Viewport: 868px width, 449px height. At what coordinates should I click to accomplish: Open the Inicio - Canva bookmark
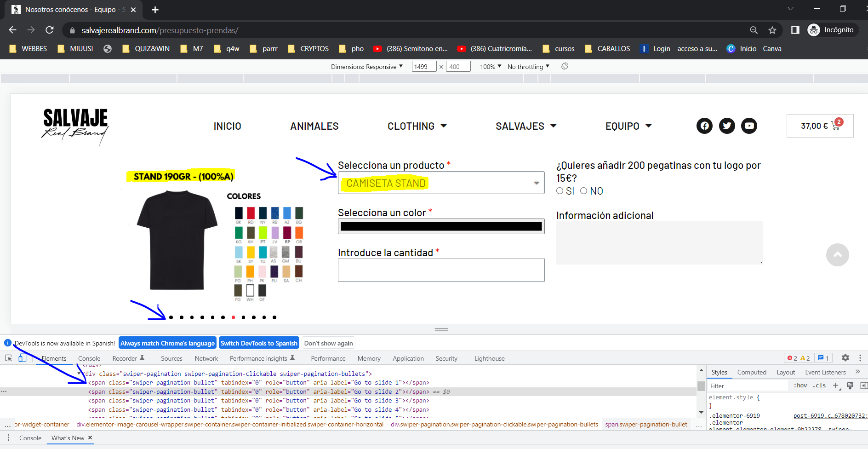[x=754, y=49]
